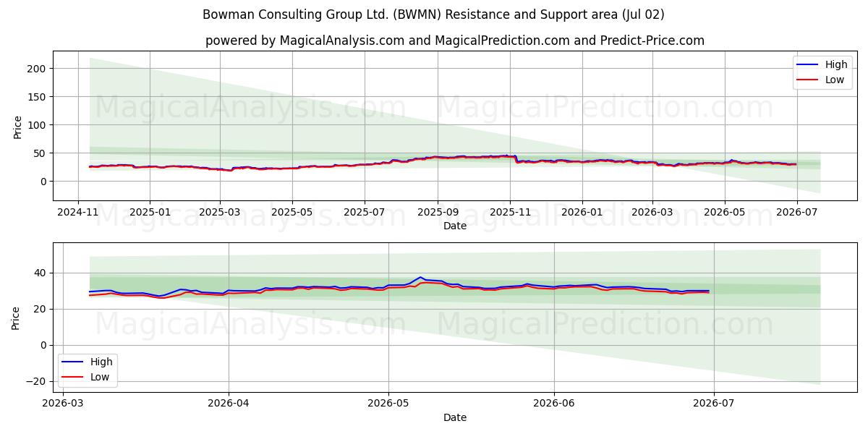Screen dimensions: 868x434
Task: Click the bottom chart y-axis tick '40'
Action: [x=41, y=273]
